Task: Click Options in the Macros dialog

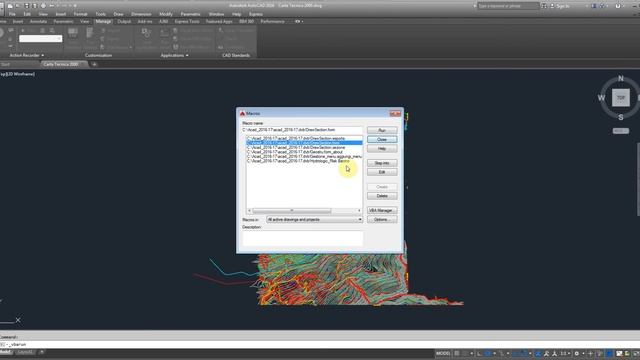Action: click(382, 220)
